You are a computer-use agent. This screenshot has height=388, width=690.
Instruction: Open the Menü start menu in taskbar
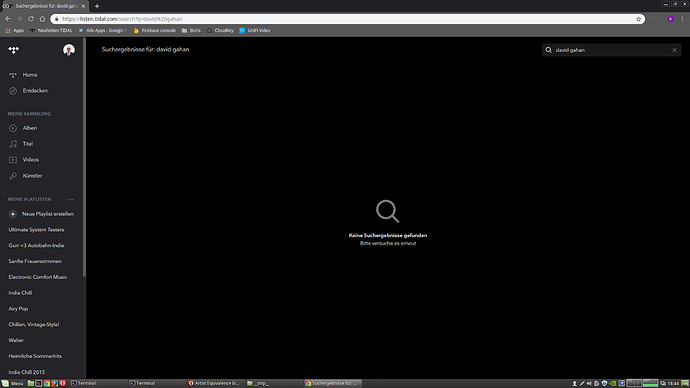pos(12,383)
